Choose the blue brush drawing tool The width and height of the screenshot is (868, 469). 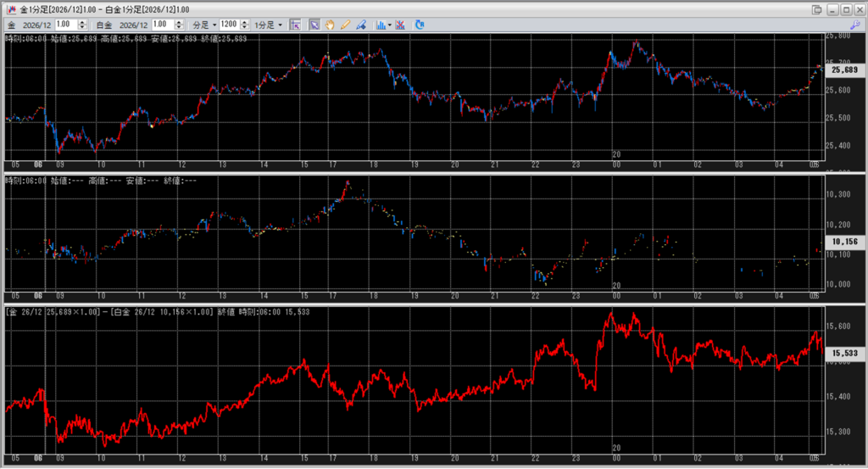click(x=361, y=25)
